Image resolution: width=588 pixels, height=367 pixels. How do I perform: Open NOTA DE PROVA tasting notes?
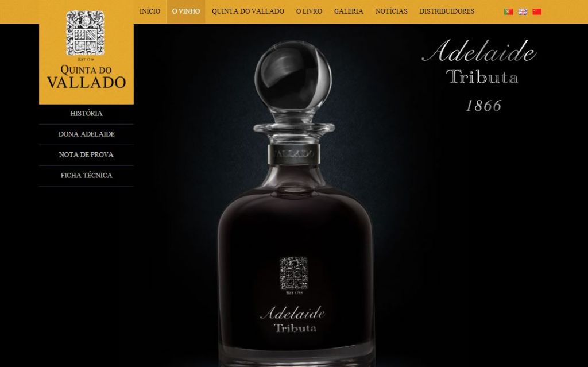pyautogui.click(x=86, y=154)
